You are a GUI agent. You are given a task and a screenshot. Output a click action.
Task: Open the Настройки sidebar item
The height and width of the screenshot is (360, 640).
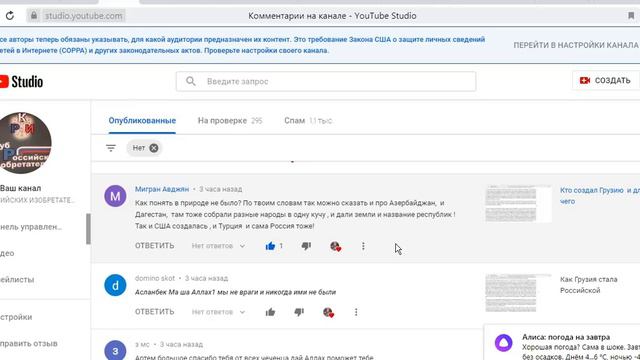[x=16, y=317]
